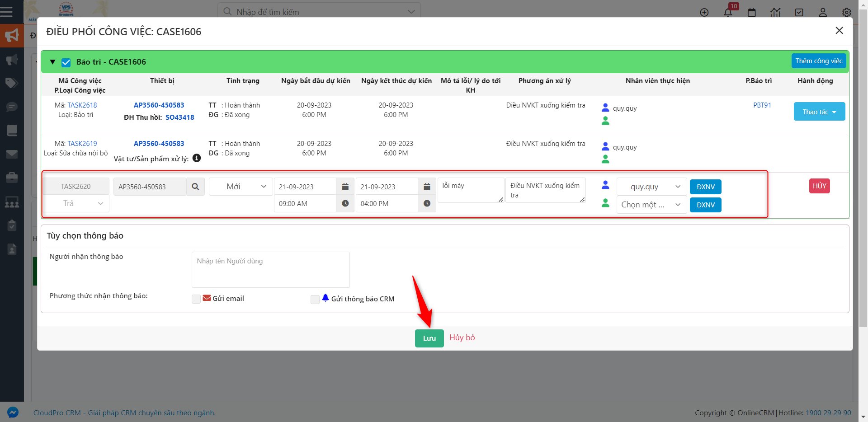Open device AP3560-450583 link in TASK2619 row
The width and height of the screenshot is (868, 422).
click(159, 143)
